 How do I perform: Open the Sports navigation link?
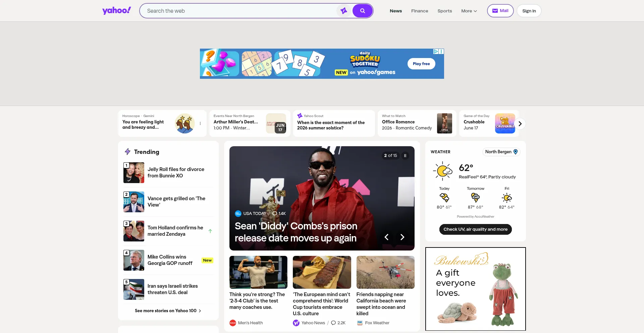pos(445,11)
